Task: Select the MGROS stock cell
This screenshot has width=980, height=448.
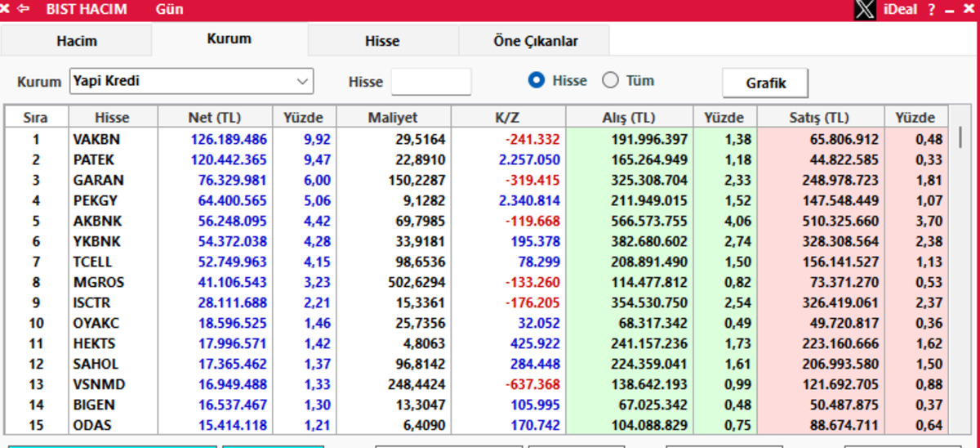Action: 114,282
